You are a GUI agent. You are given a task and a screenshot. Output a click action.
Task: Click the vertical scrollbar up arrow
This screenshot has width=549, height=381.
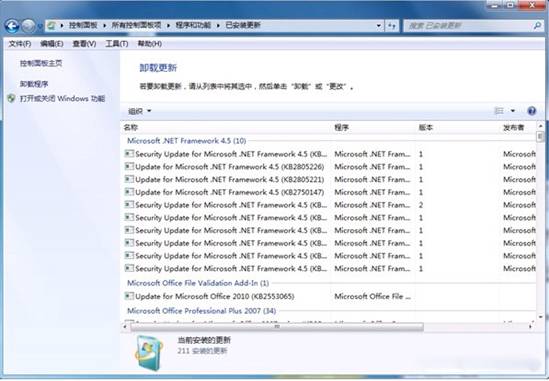point(540,126)
